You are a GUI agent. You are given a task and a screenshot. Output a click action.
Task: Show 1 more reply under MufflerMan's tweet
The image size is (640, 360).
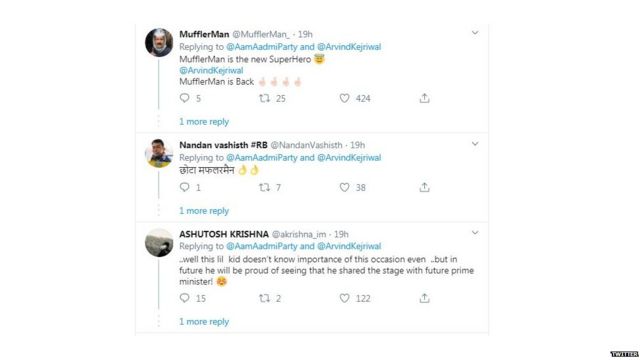[204, 122]
